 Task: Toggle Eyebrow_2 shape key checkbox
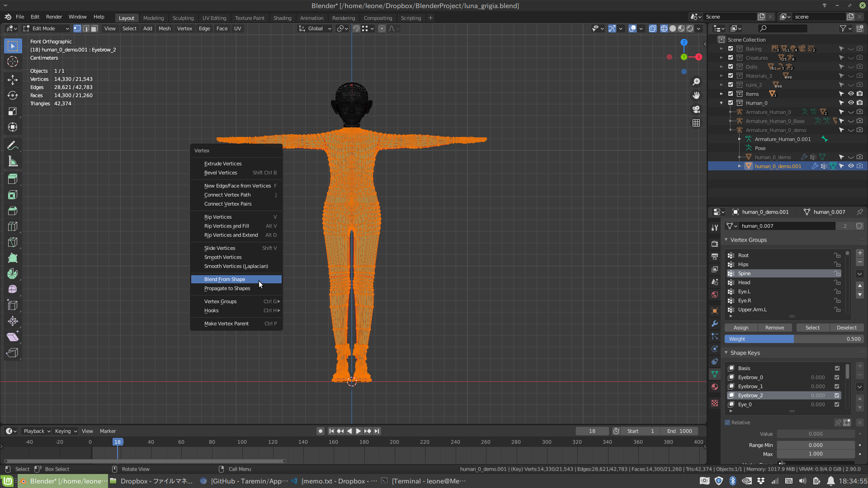coord(837,395)
